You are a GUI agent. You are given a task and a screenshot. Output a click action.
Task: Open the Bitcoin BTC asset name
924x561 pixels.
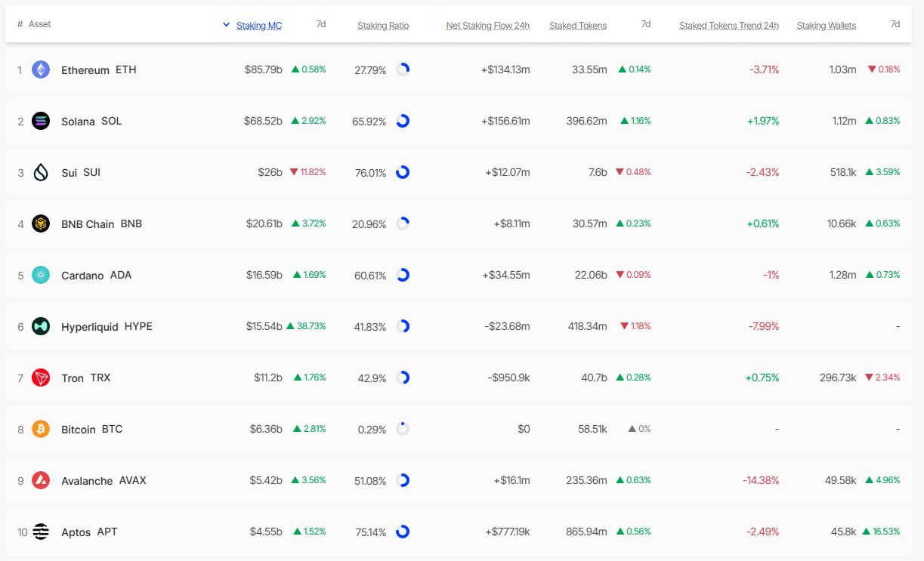91,429
